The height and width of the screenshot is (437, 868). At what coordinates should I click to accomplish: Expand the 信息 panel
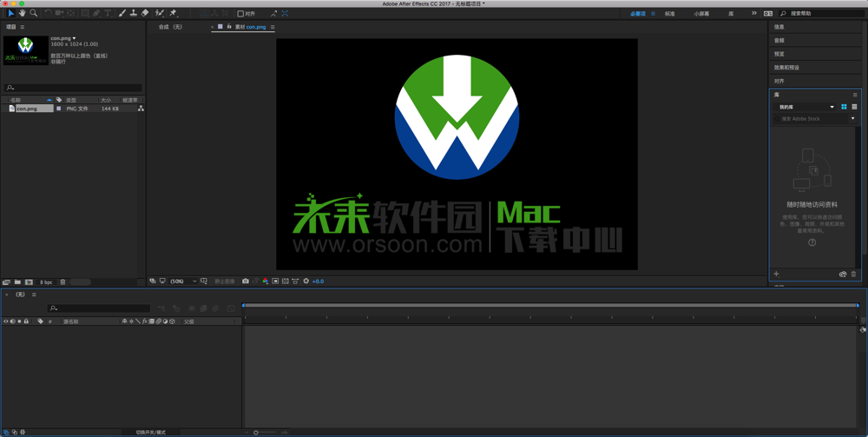(x=779, y=27)
